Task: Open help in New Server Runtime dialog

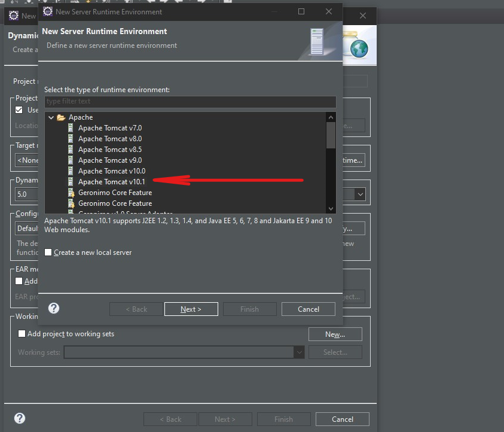Action: pos(54,308)
